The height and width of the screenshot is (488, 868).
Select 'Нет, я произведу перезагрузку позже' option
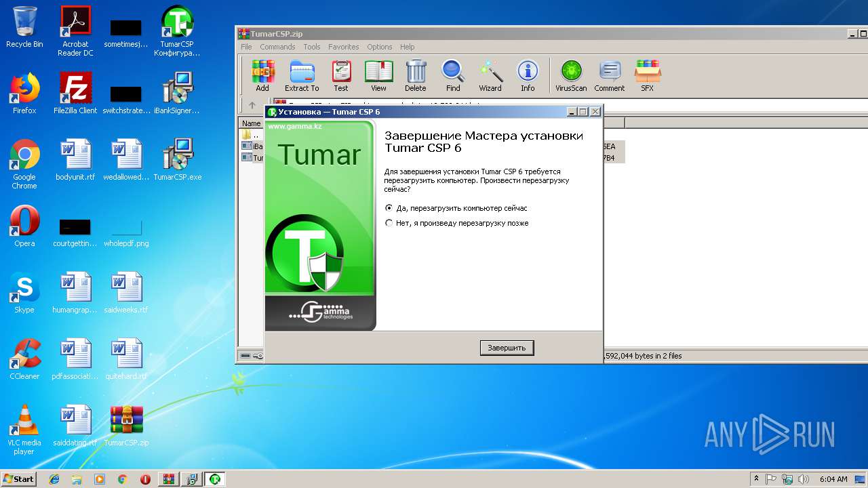pos(456,223)
